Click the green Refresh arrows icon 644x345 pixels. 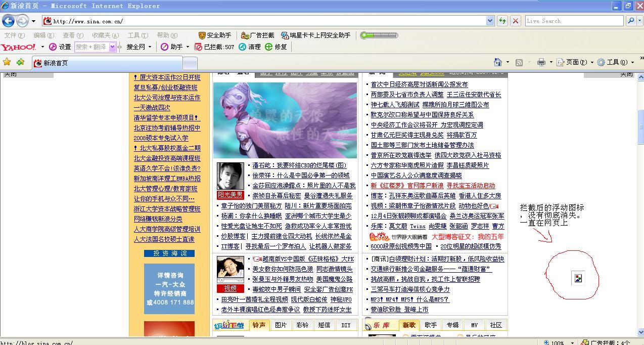point(502,21)
